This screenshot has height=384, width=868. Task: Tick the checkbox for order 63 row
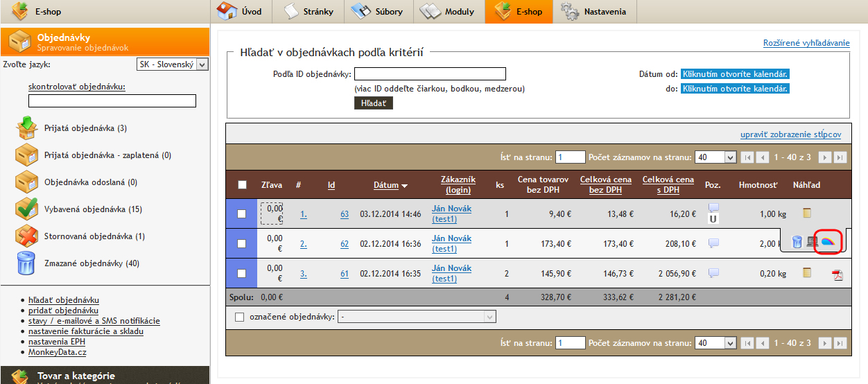pyautogui.click(x=242, y=214)
